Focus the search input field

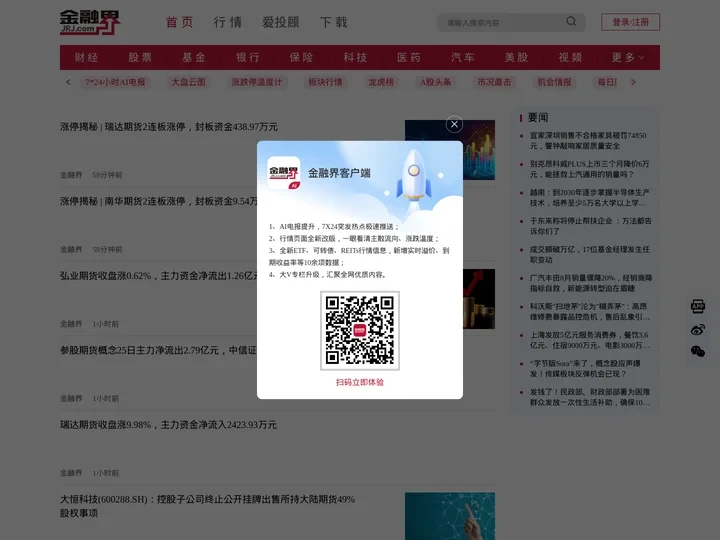coord(503,22)
